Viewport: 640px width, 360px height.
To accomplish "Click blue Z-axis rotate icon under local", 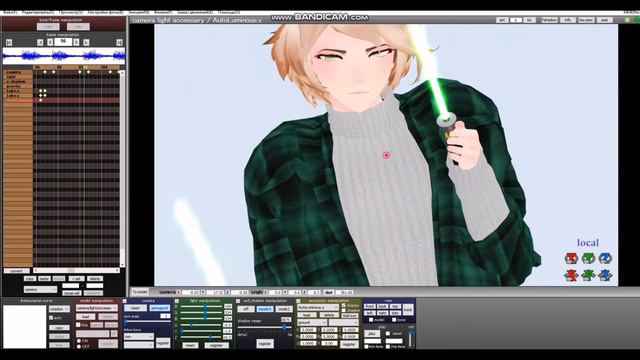I will click(605, 258).
